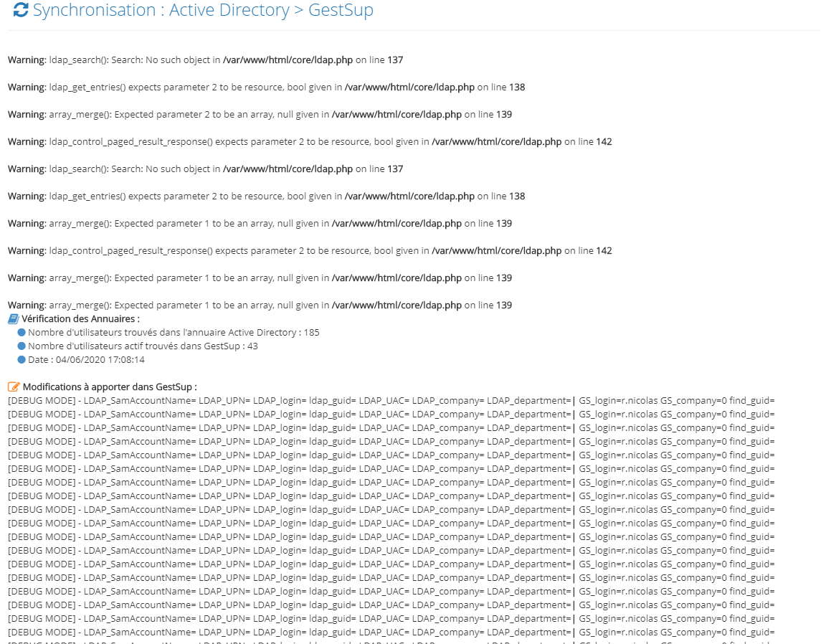Click the 'Vérification des Annuaires :' heading text
Screen dimensions: 821x644
[80, 319]
